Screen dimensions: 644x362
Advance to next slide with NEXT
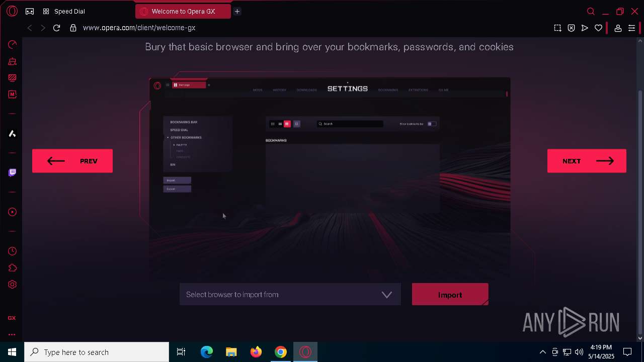587,161
